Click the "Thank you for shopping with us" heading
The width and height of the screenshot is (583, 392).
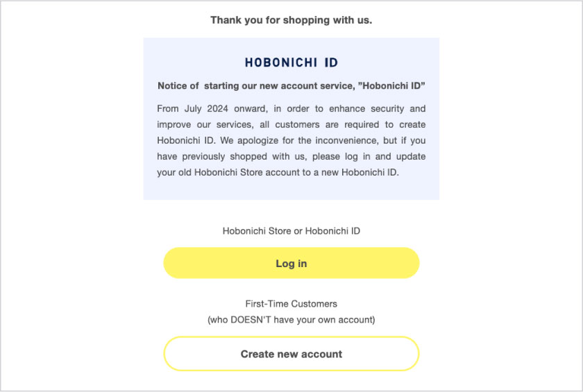(291, 20)
